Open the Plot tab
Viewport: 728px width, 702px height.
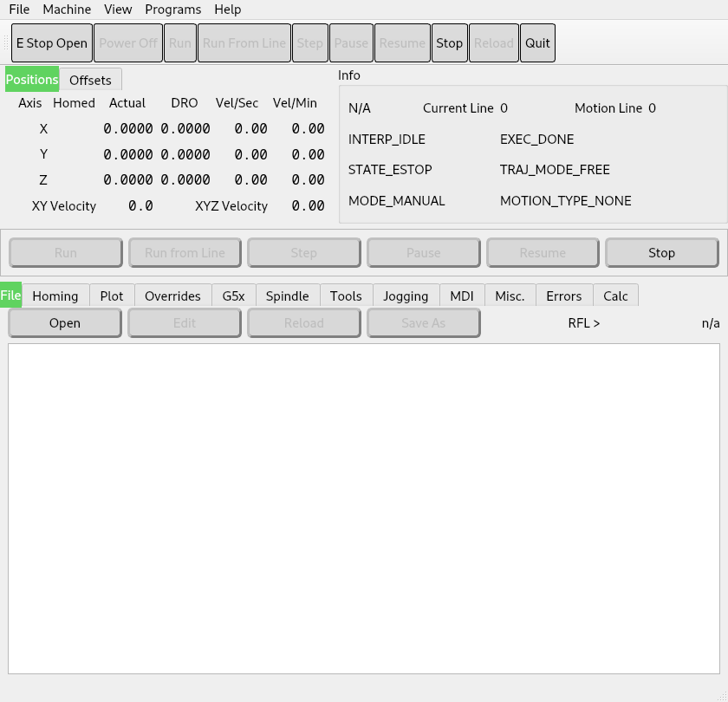pyautogui.click(x=112, y=296)
